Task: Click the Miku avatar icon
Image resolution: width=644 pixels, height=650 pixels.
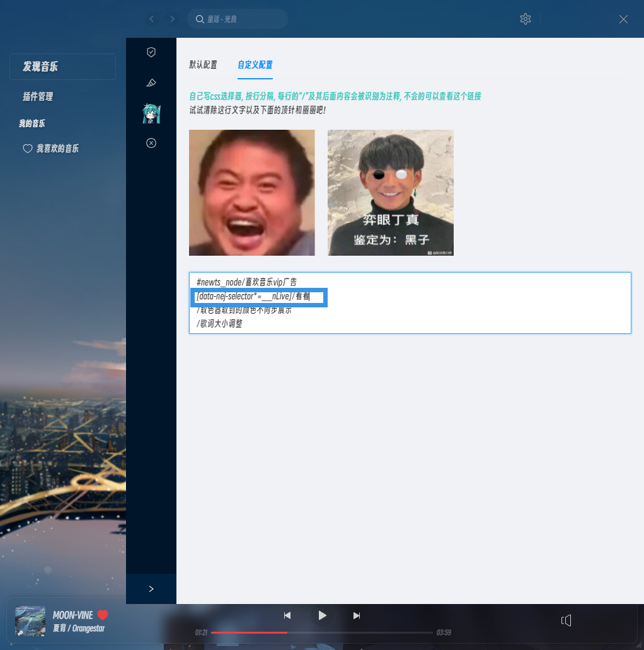Action: [151, 113]
